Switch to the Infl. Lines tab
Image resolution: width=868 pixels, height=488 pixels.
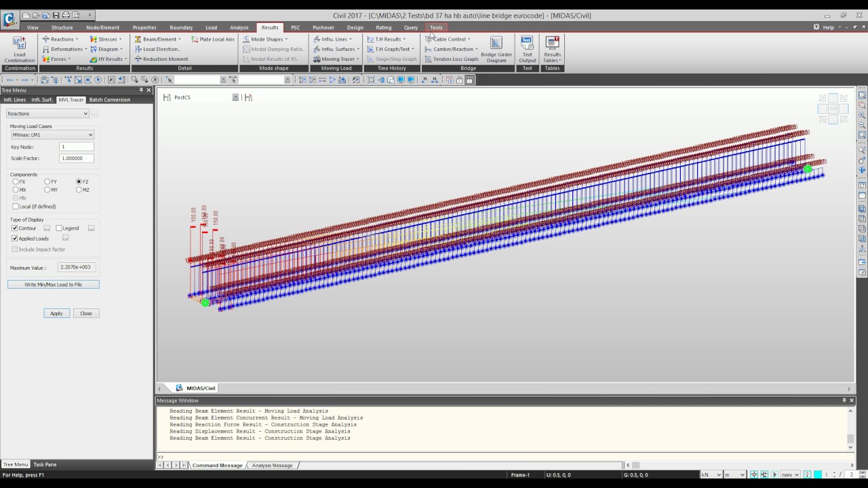[x=14, y=100]
